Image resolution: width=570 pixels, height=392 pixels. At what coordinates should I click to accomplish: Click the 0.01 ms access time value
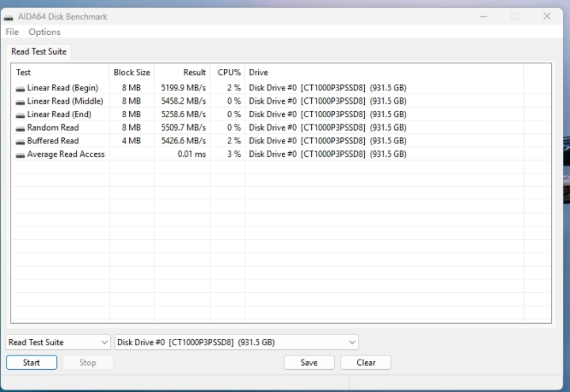click(192, 154)
